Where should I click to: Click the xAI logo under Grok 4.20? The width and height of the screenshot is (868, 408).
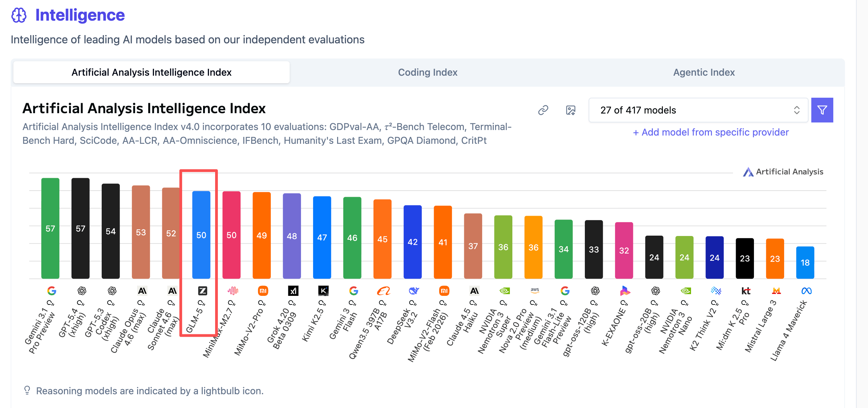pos(293,291)
